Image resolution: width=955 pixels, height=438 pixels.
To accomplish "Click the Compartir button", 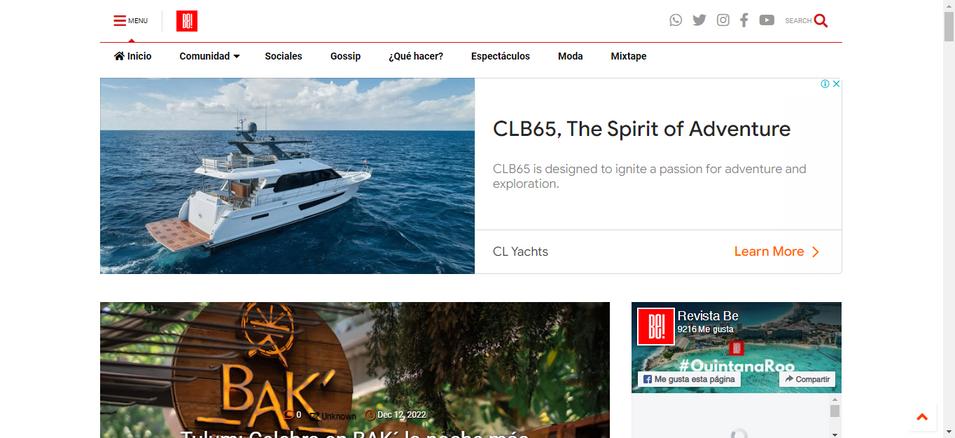I will click(807, 379).
